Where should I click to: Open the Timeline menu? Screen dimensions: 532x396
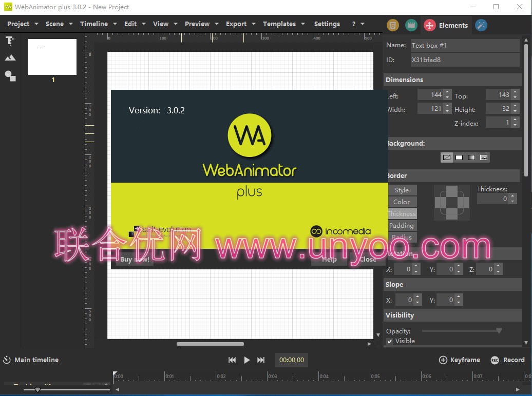click(99, 24)
